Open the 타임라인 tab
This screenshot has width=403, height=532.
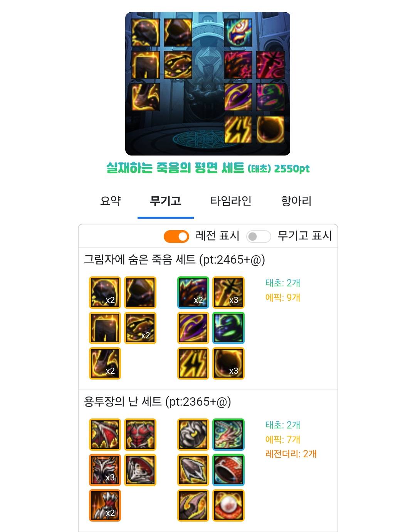coord(231,201)
